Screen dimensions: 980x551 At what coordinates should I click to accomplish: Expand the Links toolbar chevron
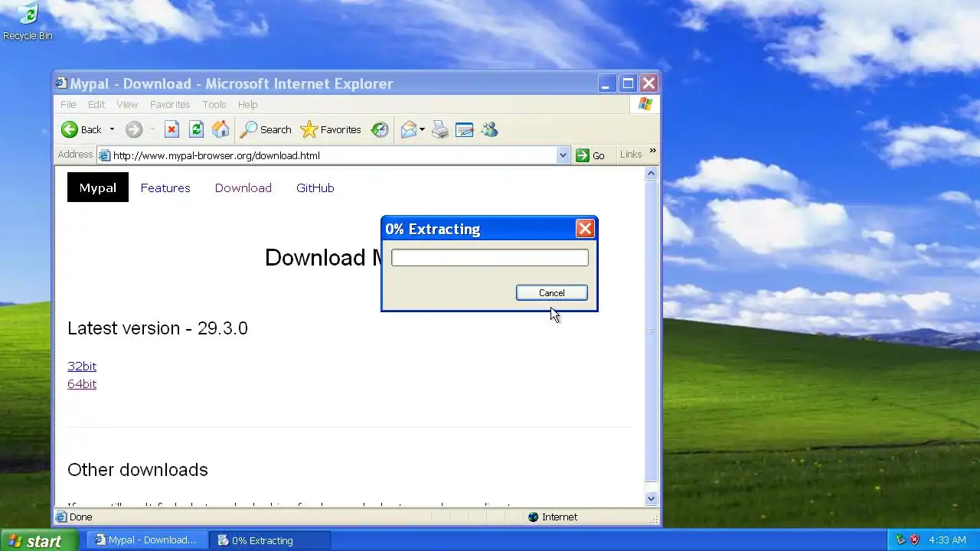click(x=652, y=152)
